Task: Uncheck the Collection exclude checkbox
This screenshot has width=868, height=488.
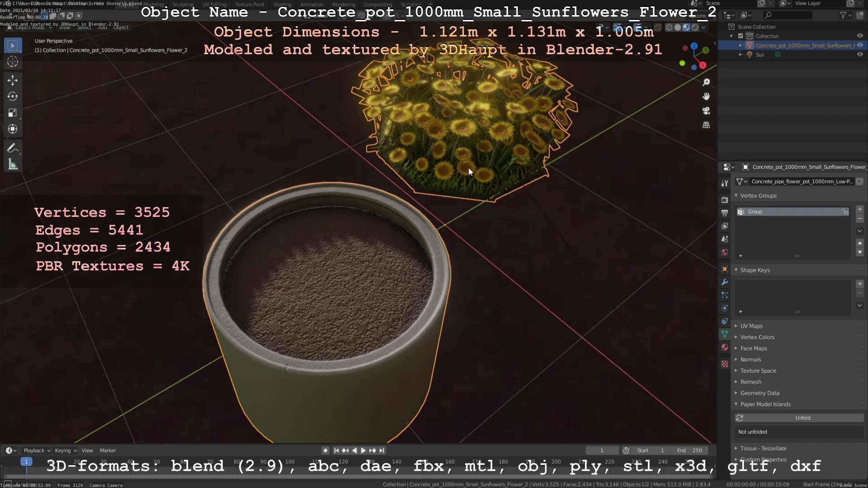Action: (740, 36)
